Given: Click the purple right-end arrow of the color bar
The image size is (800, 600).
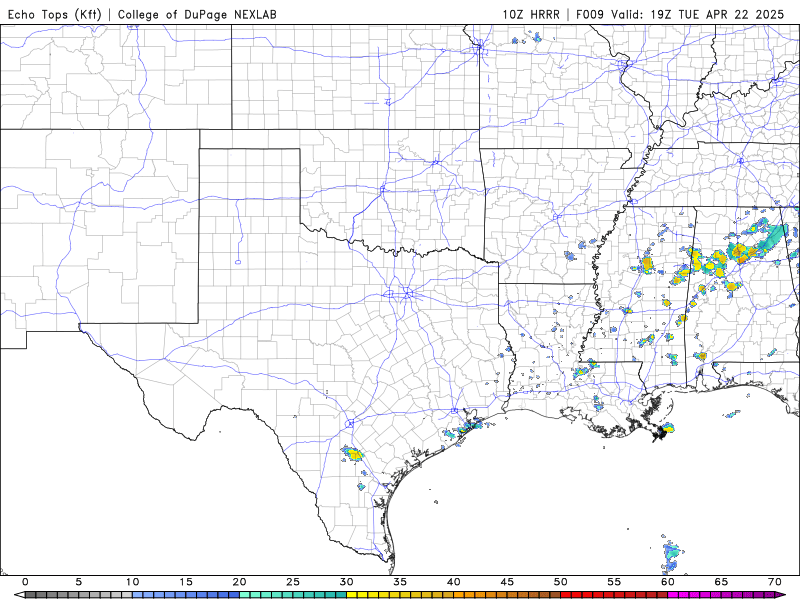Looking at the screenshot, I should [x=781, y=595].
